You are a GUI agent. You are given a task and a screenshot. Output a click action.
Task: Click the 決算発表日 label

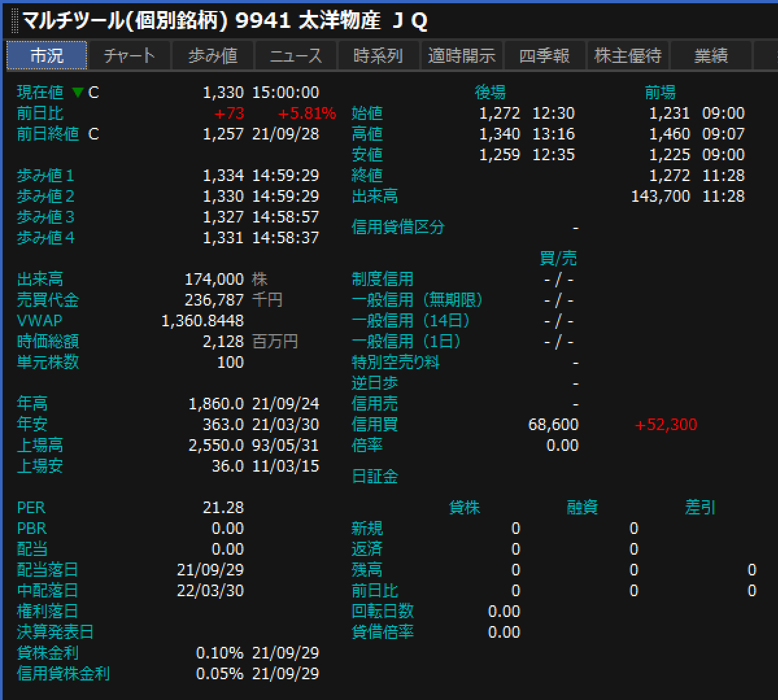pyautogui.click(x=55, y=633)
